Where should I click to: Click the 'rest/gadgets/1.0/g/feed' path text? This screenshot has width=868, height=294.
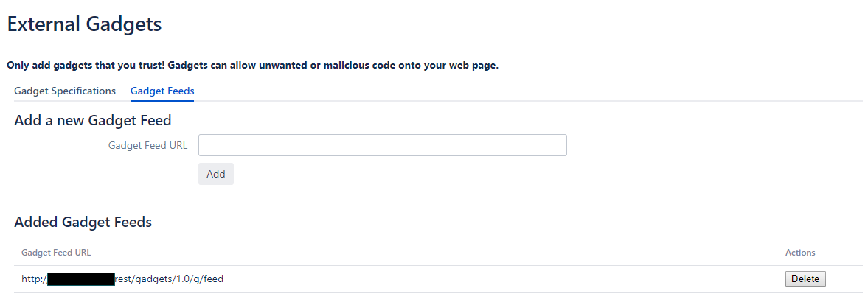point(169,279)
